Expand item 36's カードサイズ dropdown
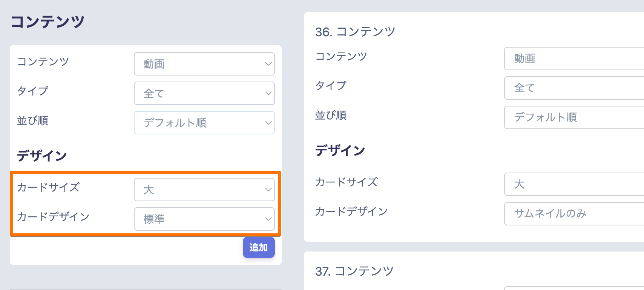This screenshot has height=290, width=644. (573, 184)
